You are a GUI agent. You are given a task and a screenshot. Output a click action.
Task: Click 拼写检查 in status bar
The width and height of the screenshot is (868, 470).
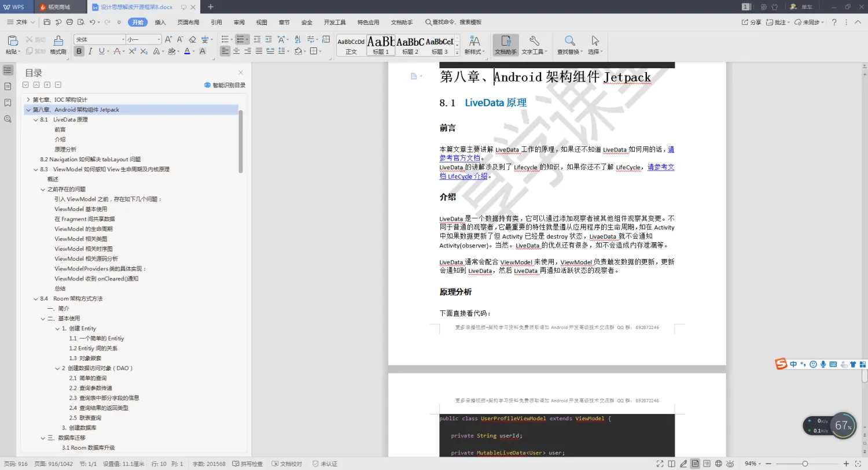[248, 464]
